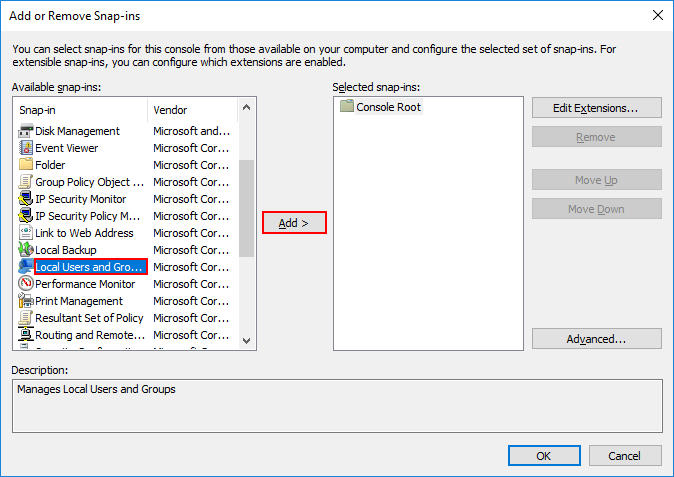Image resolution: width=674 pixels, height=477 pixels.
Task: Cancel the snap-ins dialog
Action: coord(624,456)
